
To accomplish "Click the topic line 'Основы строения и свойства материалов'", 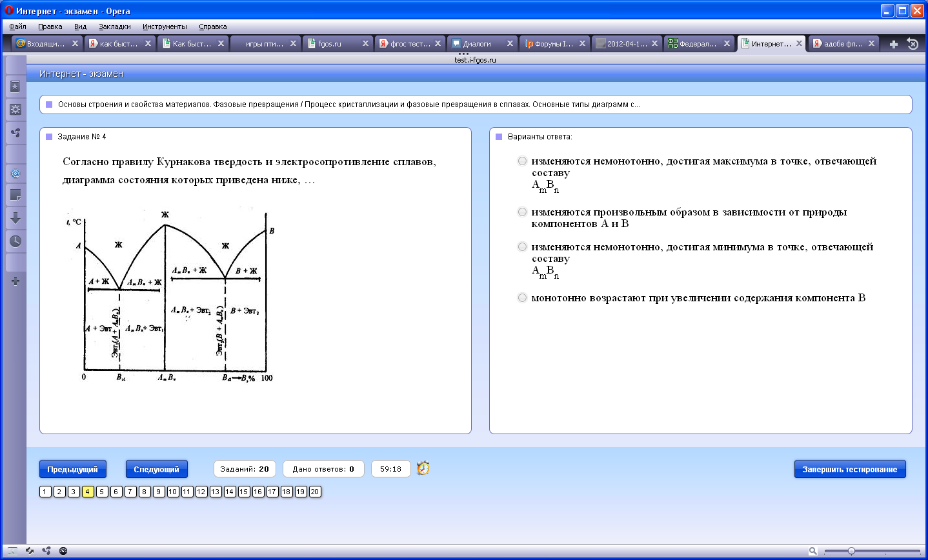I will (x=348, y=105).
